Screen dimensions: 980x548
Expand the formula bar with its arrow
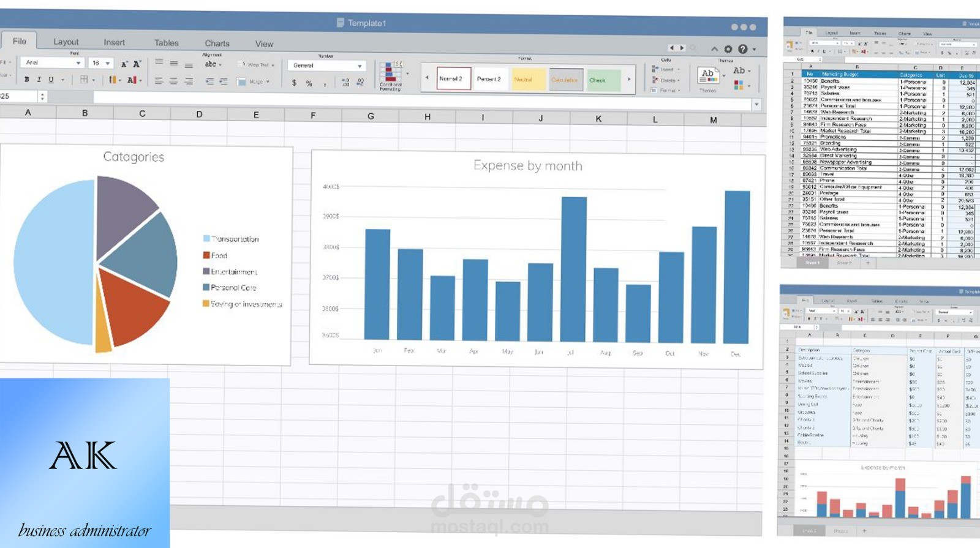tap(756, 104)
